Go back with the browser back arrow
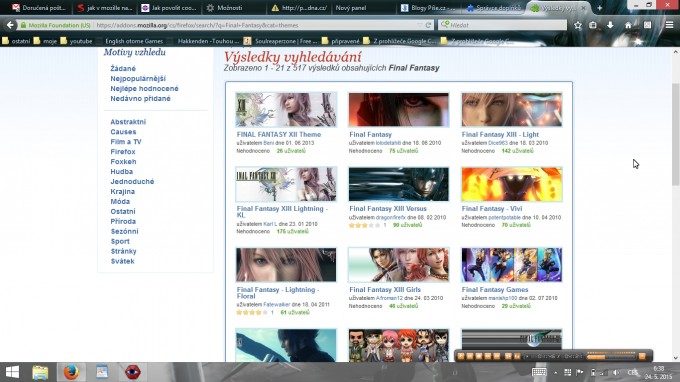This screenshot has width=680, height=382. click(10, 25)
